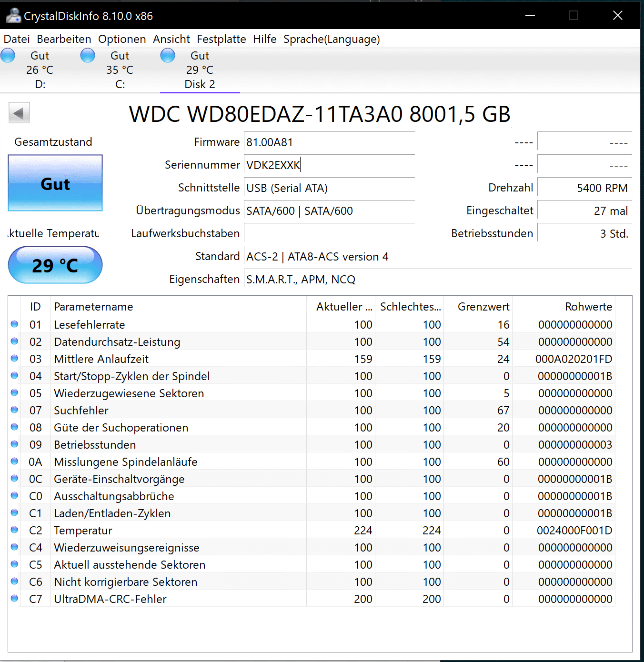Click status dot of Geräte-Einschaltvorgänge row
Screen dimensions: 644x662
click(x=14, y=479)
